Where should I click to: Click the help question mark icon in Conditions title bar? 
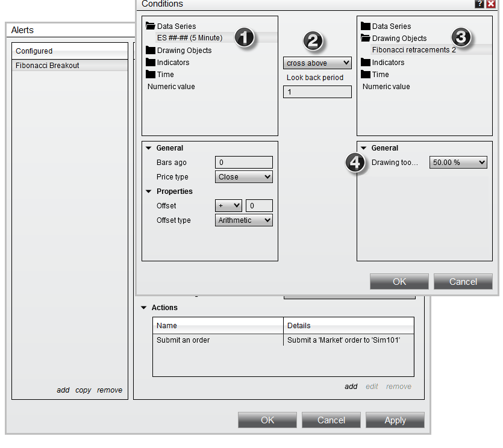click(479, 4)
